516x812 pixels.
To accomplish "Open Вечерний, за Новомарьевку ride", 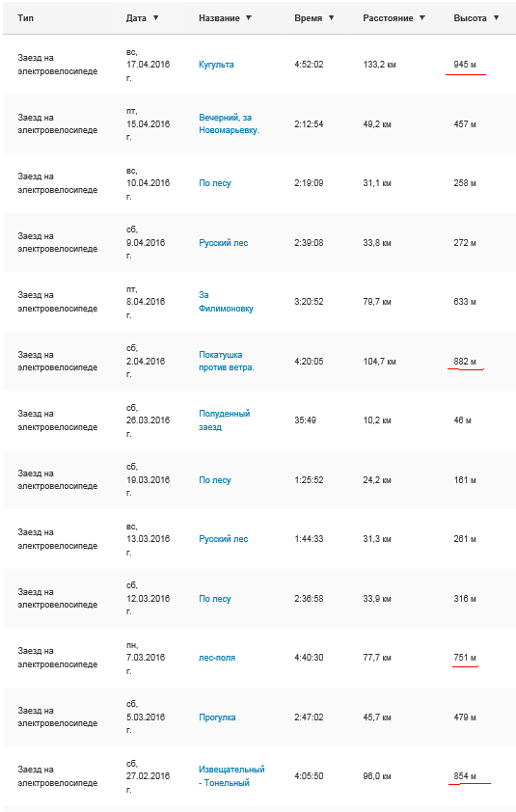I will click(x=229, y=123).
